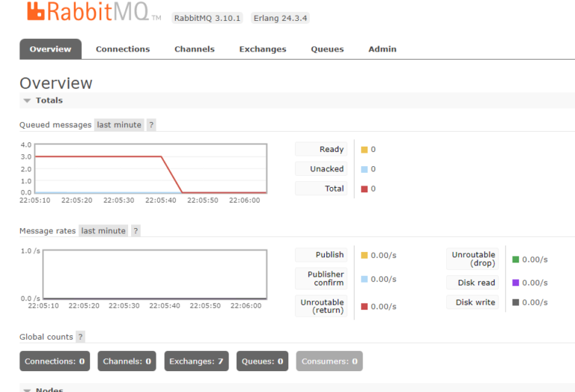The width and height of the screenshot is (575, 392).
Task: Click the 0.00/s Disk write value
Action: click(535, 302)
